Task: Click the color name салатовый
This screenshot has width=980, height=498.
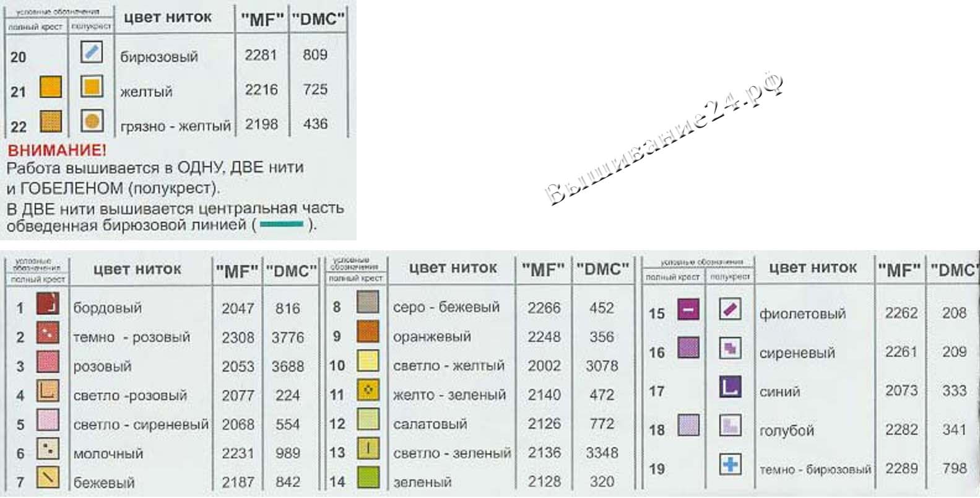Action: point(430,425)
